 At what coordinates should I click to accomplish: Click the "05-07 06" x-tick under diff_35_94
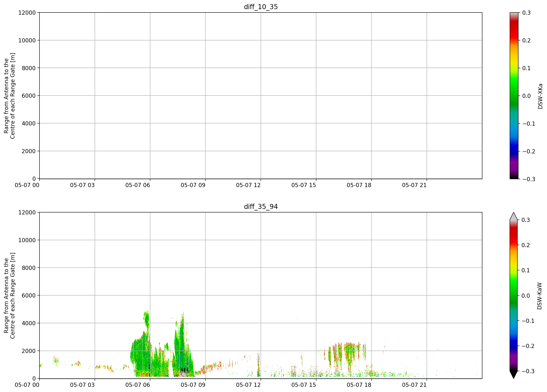[138, 385]
